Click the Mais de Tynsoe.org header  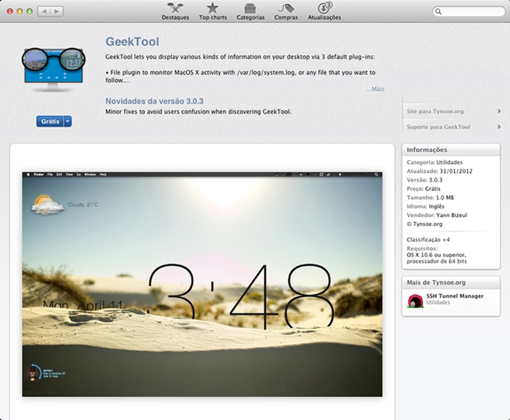pos(451,282)
